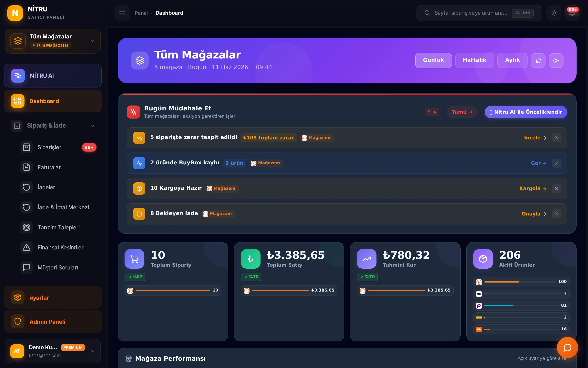Click the return icon for Bekleyen İade
The image size is (588, 368).
[x=139, y=214]
